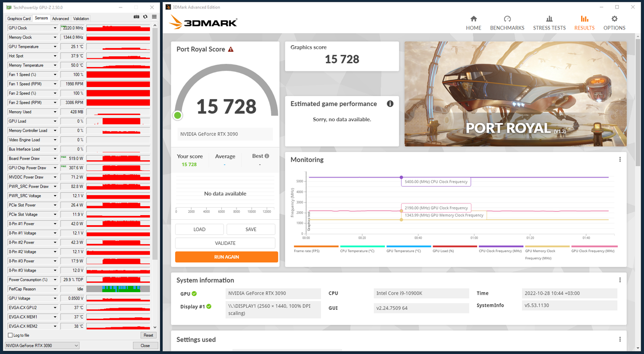Viewport: 644px width, 354px height.
Task: Open the Settings used three-dot menu
Action: [x=620, y=339]
